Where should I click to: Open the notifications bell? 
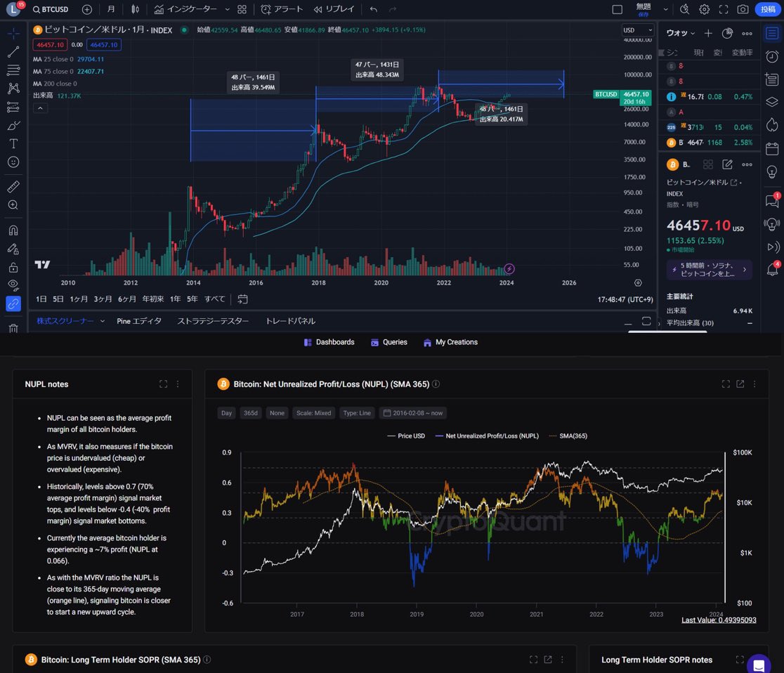point(772,270)
